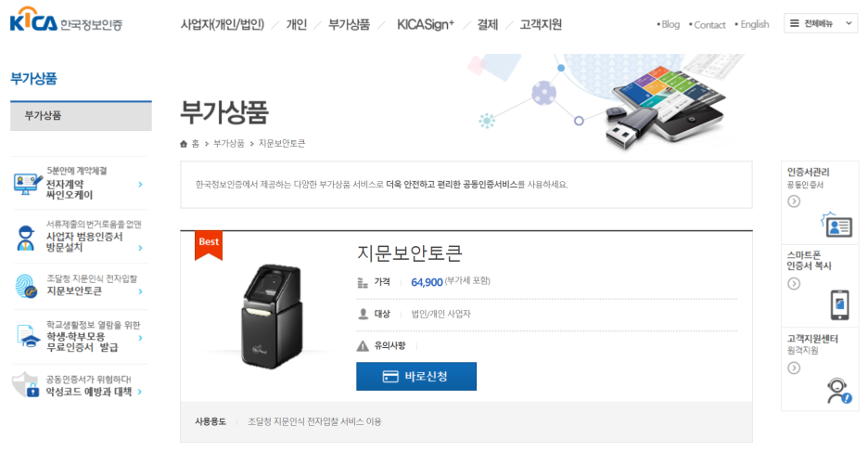Image resolution: width=868 pixels, height=452 pixels.
Task: Expand the 지문보안토큰 sidebar arrow
Action: pos(140,291)
